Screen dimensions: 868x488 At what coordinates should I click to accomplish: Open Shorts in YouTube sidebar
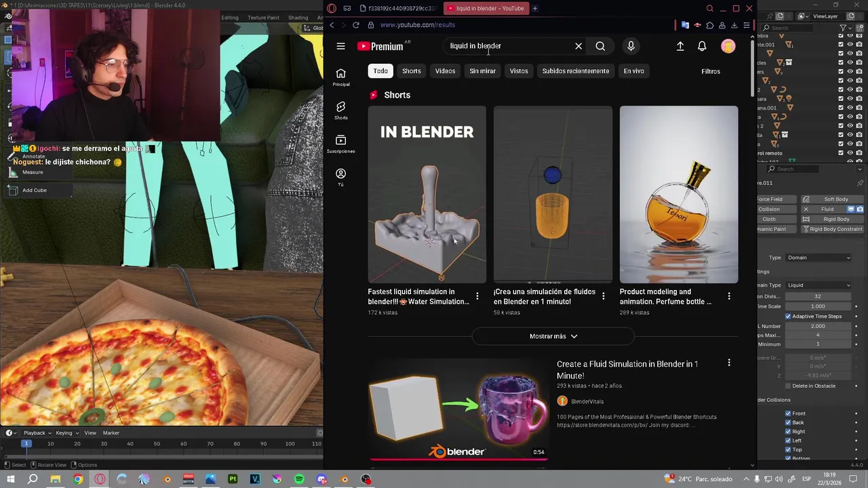pos(341,110)
